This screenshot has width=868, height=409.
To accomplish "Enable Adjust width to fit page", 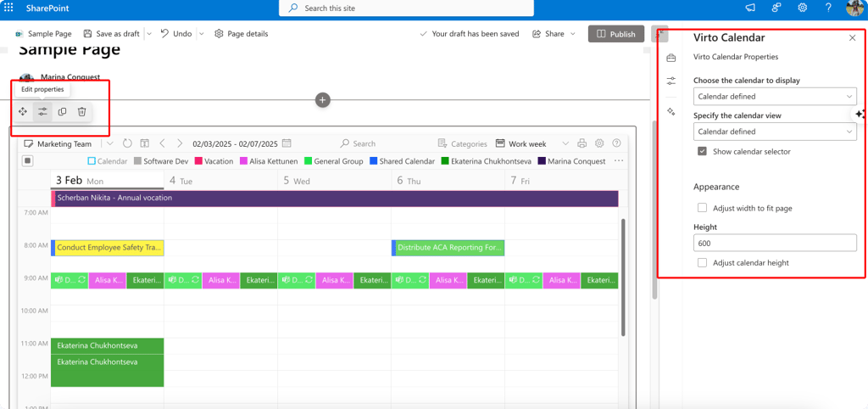I will coord(703,208).
